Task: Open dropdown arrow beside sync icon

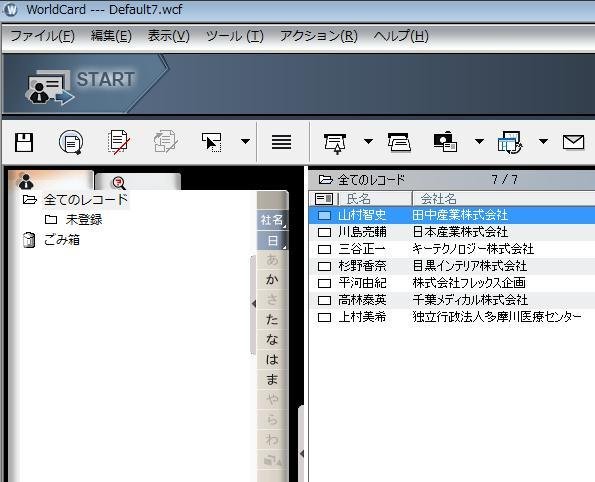Action: (543, 142)
